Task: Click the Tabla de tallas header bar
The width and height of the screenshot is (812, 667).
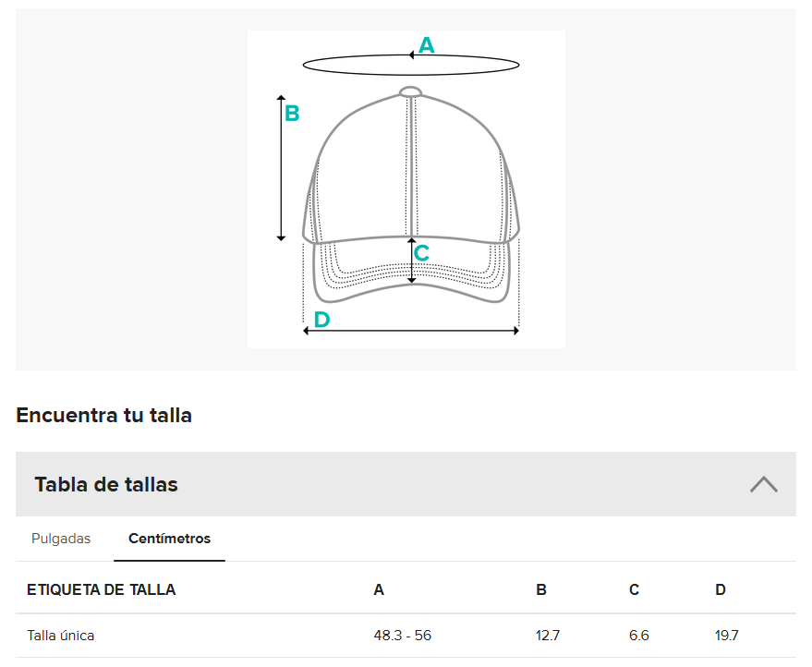Action: point(406,484)
